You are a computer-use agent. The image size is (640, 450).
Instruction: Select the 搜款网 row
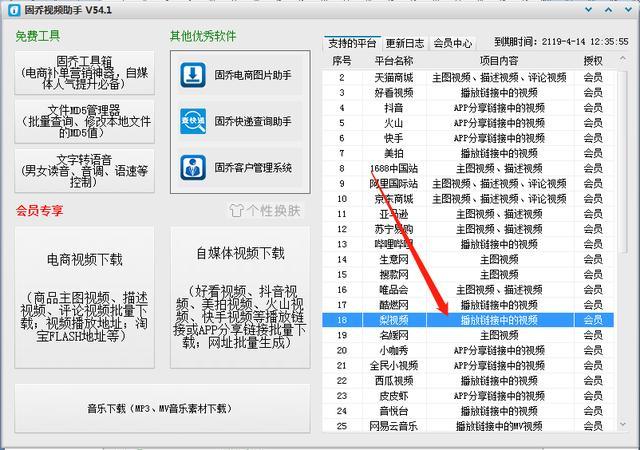click(468, 274)
